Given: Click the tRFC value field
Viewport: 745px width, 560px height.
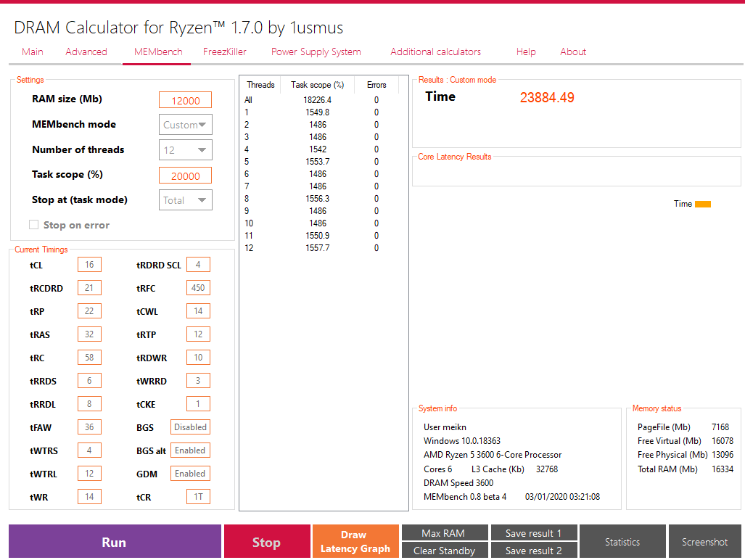Looking at the screenshot, I should [198, 288].
